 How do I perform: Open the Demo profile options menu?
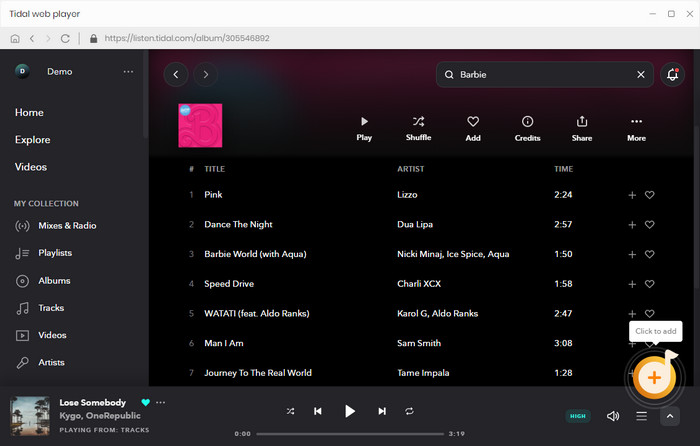(128, 71)
